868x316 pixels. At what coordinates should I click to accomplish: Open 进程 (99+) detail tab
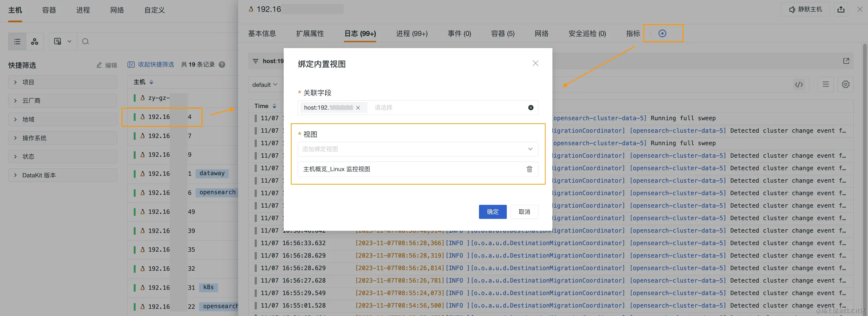pos(412,33)
